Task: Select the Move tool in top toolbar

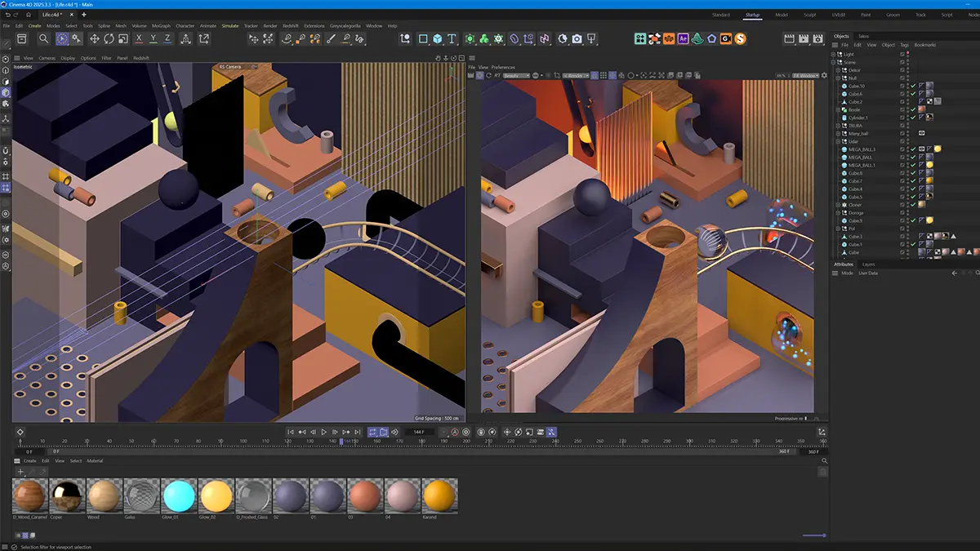Action: pos(94,38)
